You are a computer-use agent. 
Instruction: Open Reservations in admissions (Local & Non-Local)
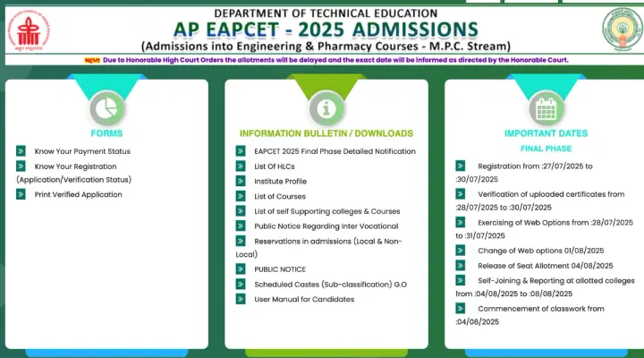[319, 248]
